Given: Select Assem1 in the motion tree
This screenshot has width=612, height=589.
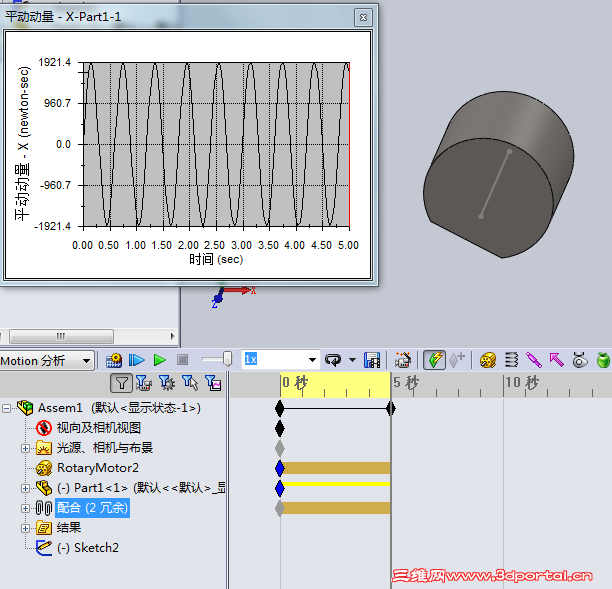Looking at the screenshot, I should [119, 408].
